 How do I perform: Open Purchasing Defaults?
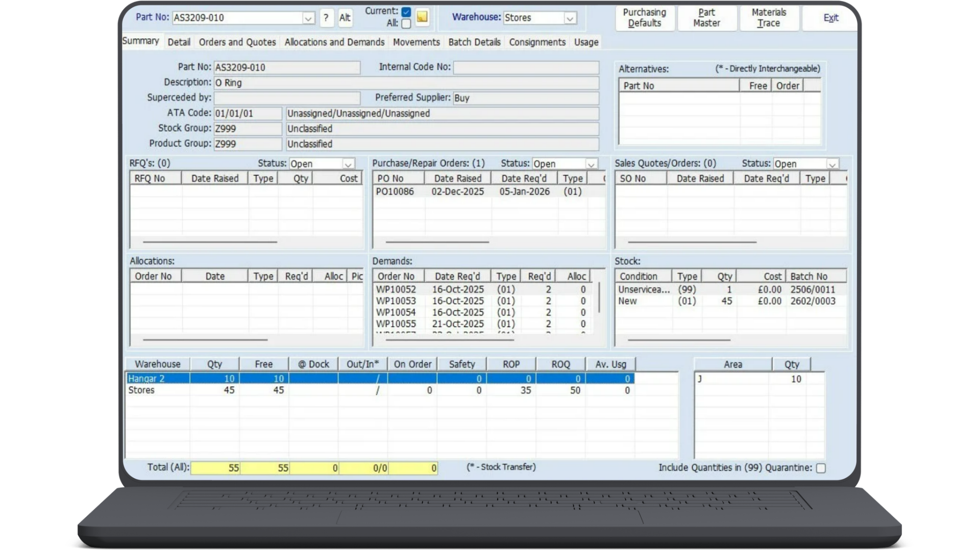coord(644,18)
